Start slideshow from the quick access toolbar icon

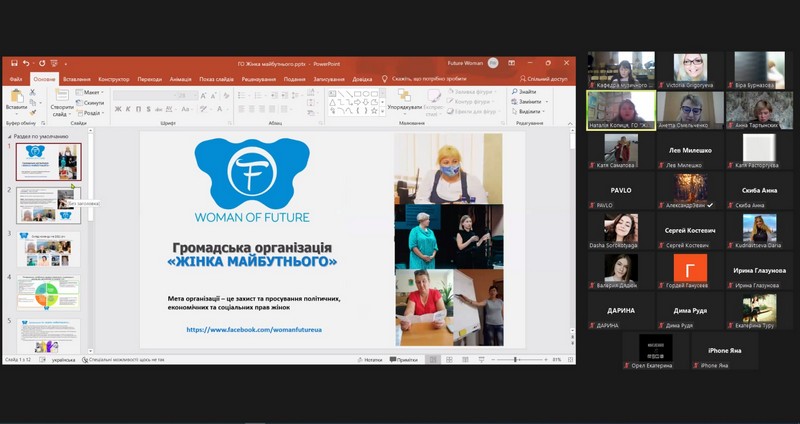click(x=54, y=63)
